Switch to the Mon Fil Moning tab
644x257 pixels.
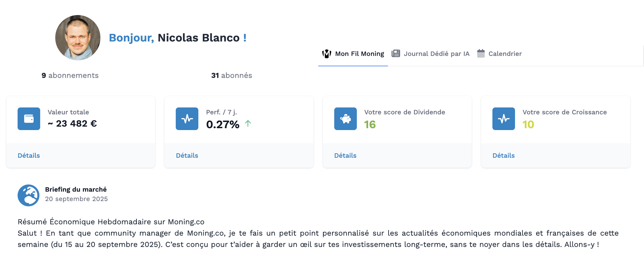click(359, 54)
